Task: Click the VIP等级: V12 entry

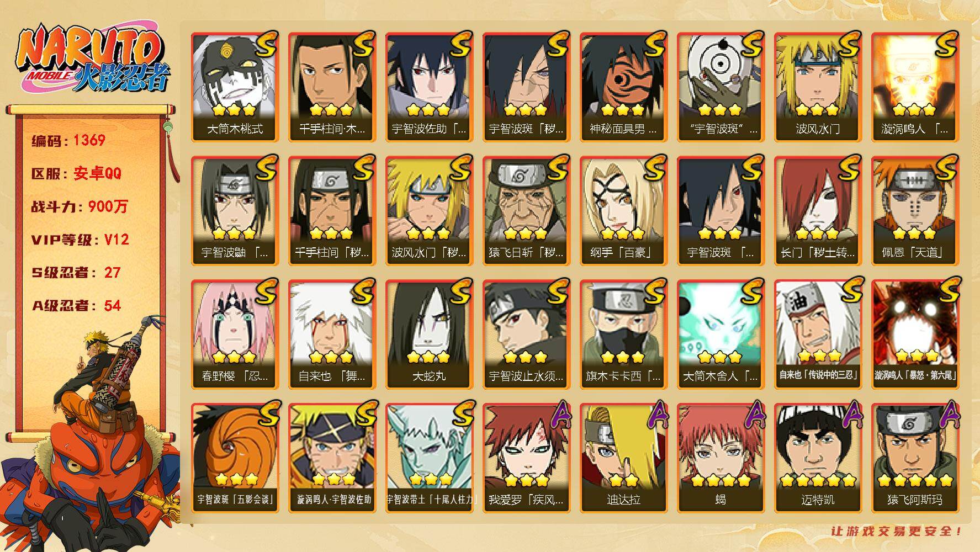Action: pyautogui.click(x=80, y=240)
